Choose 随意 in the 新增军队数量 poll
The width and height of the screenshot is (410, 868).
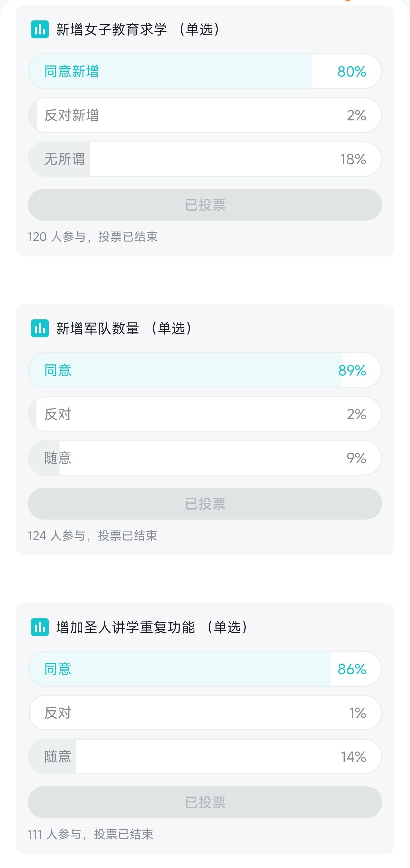pos(205,458)
